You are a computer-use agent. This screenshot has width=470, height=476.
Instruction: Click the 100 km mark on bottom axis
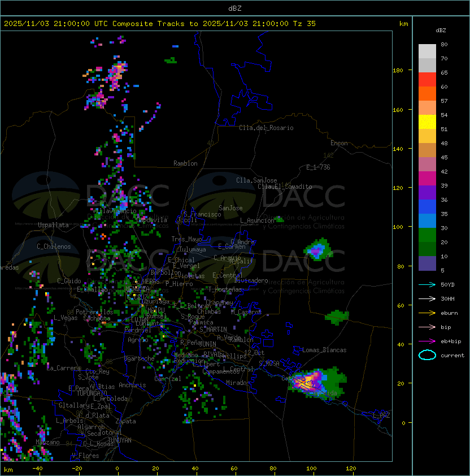pyautogui.click(x=311, y=469)
